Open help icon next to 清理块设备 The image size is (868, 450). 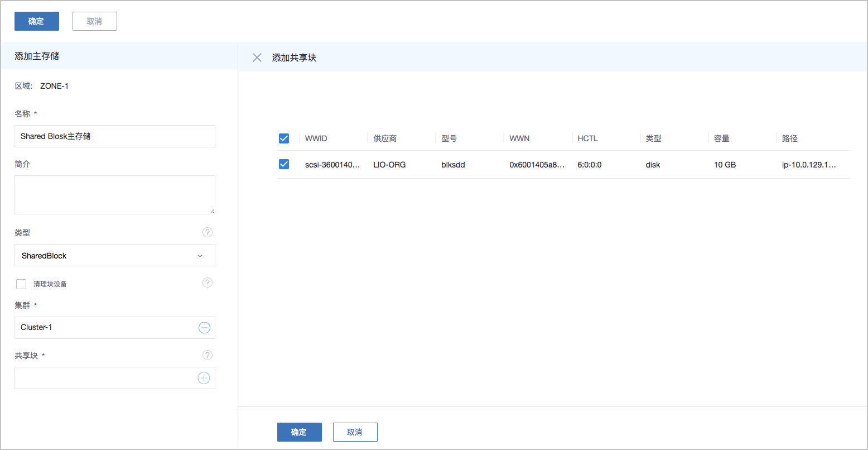click(x=208, y=283)
